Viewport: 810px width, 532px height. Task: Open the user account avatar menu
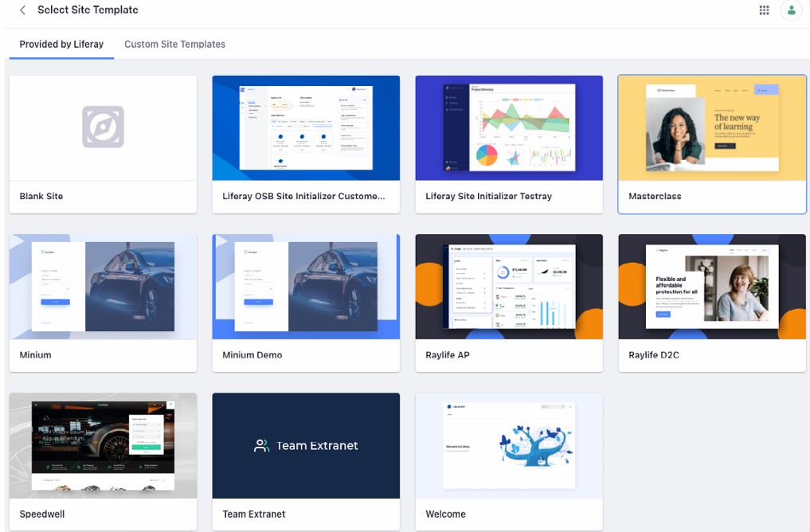[791, 10]
